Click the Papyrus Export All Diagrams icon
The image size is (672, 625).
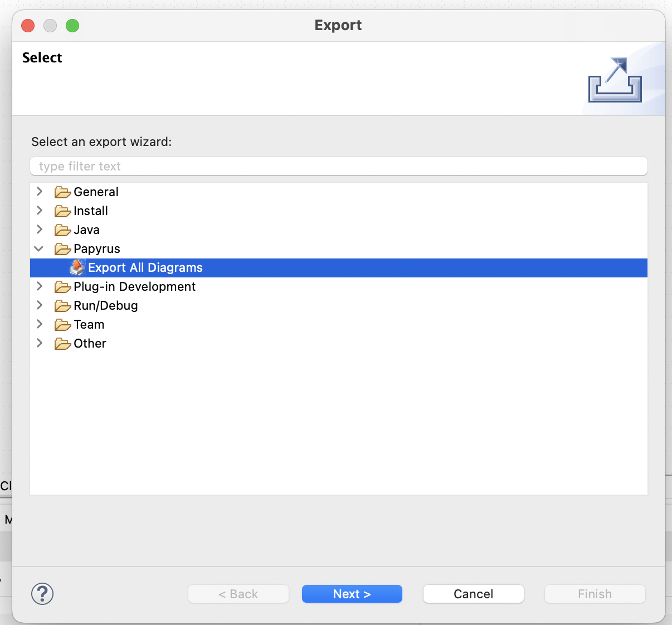click(x=77, y=268)
